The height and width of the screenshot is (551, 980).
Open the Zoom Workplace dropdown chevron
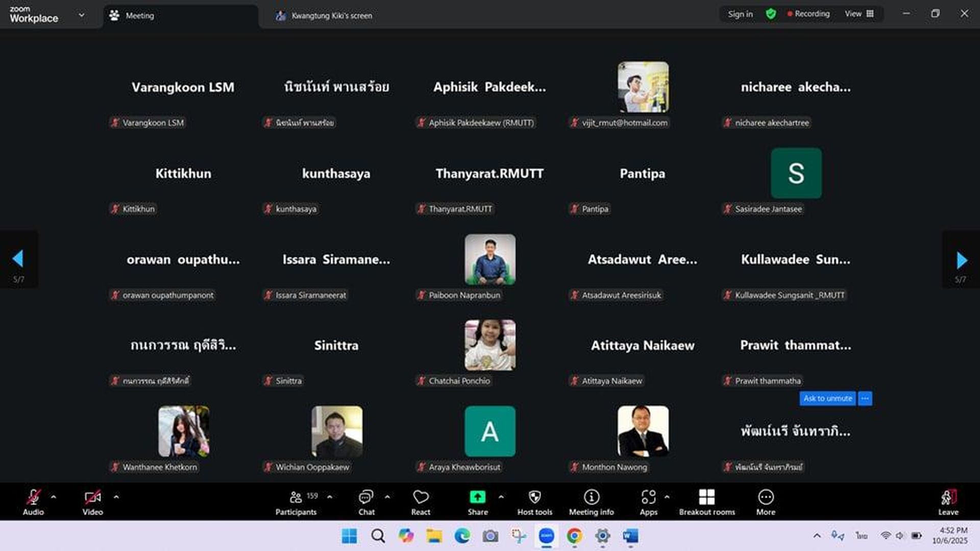coord(82,15)
